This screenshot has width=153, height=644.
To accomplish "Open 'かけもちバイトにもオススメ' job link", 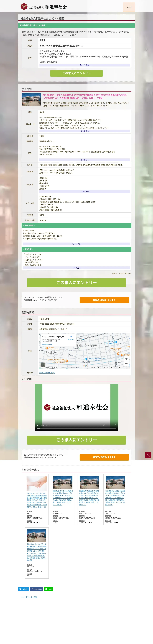I will tap(37, 500).
